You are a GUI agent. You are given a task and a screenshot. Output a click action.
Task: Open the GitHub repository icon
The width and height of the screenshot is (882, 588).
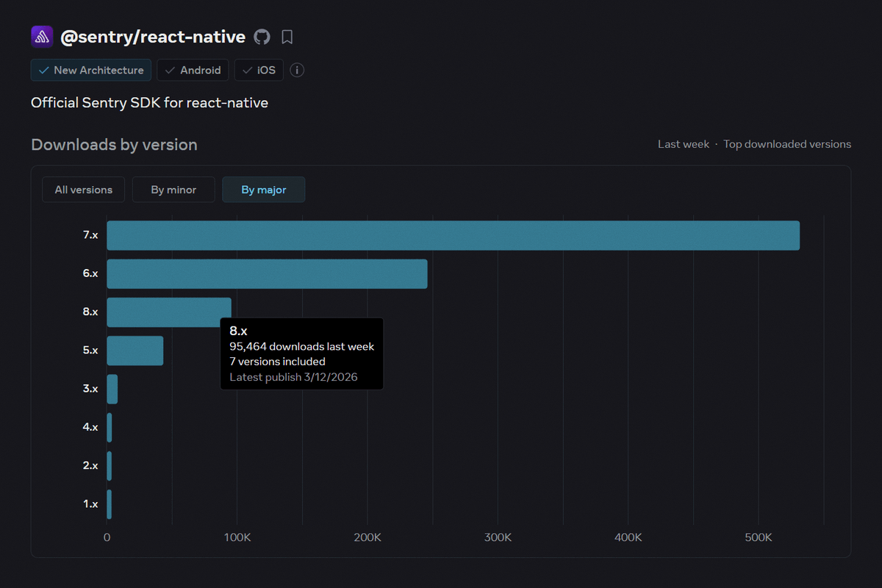click(262, 37)
